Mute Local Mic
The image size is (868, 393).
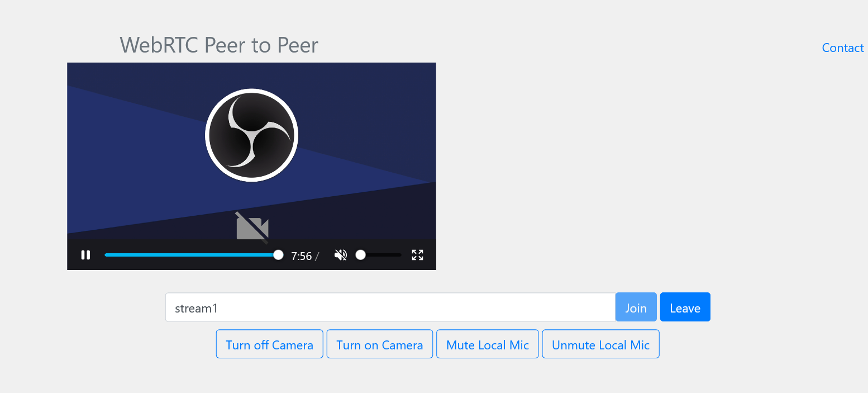point(487,344)
